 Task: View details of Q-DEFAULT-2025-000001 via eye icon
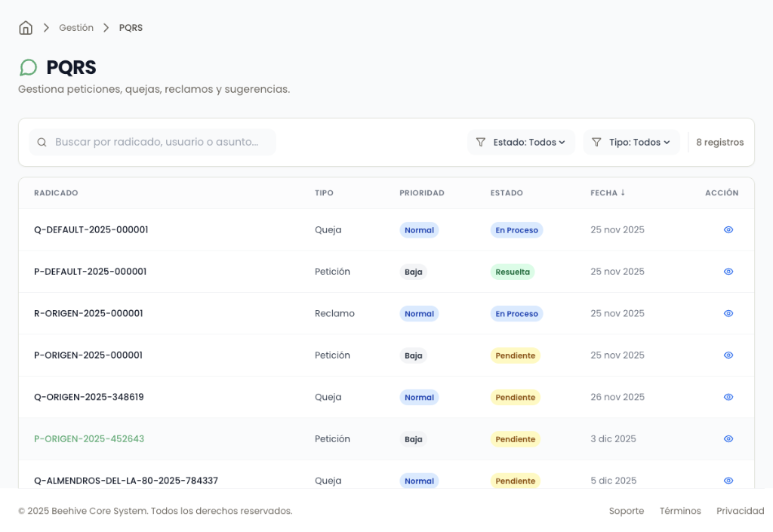tap(728, 230)
